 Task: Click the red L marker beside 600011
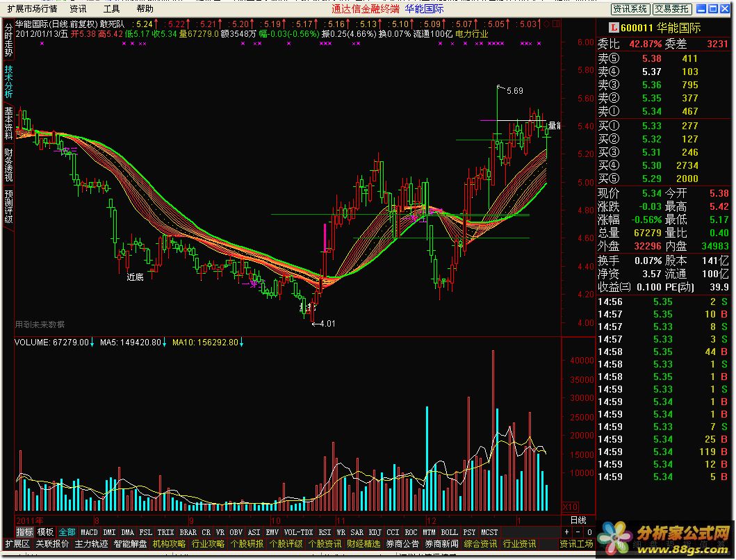point(614,28)
